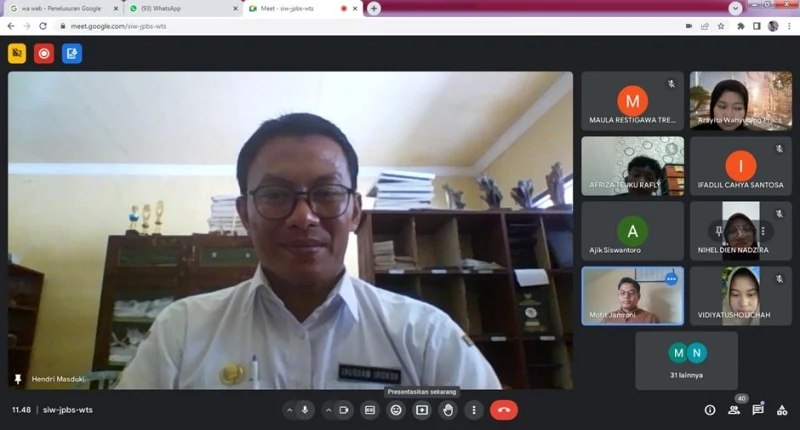View site info lock icon
The image size is (800, 430).
pos(63,26)
